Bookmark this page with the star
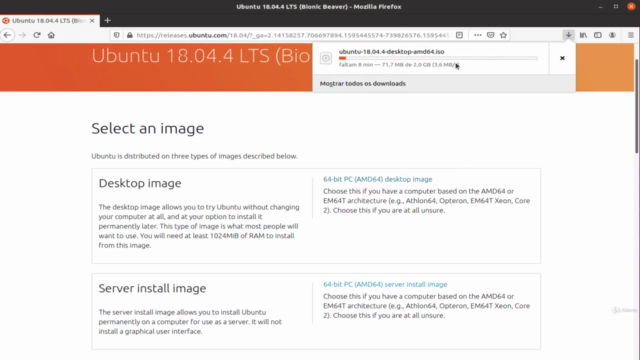The width and height of the screenshot is (640, 360). coord(503,35)
